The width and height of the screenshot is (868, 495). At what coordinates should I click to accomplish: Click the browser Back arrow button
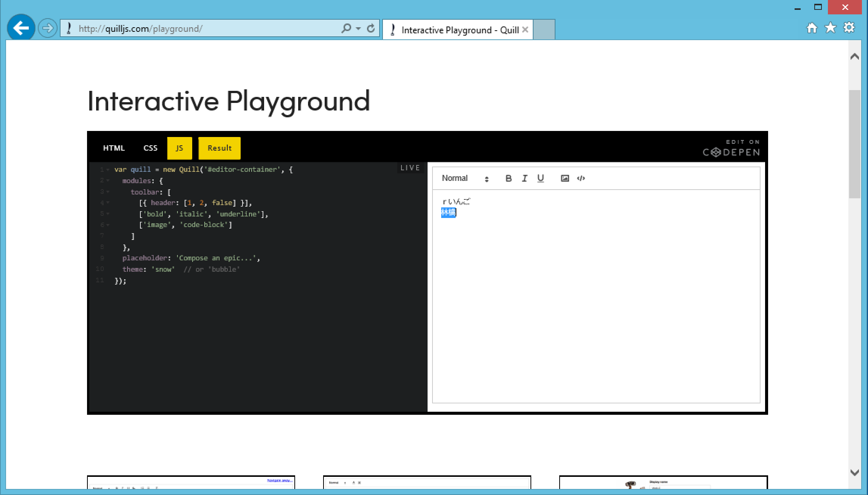21,28
